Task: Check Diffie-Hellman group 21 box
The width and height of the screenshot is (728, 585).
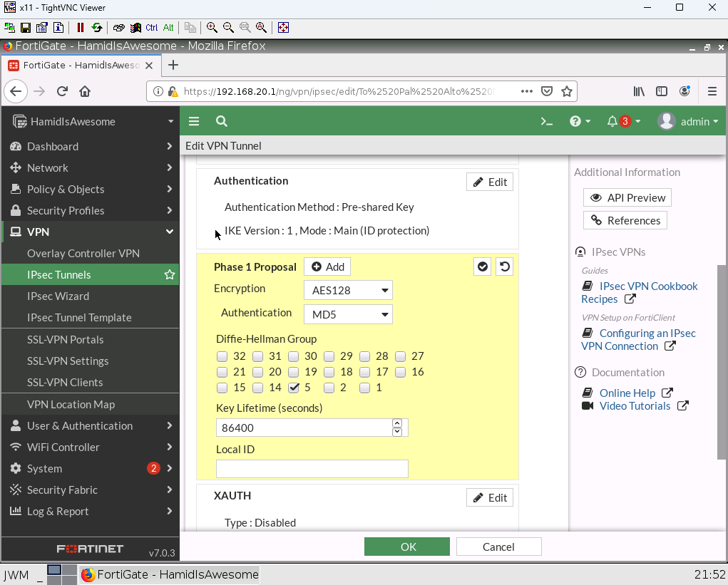Action: (222, 372)
